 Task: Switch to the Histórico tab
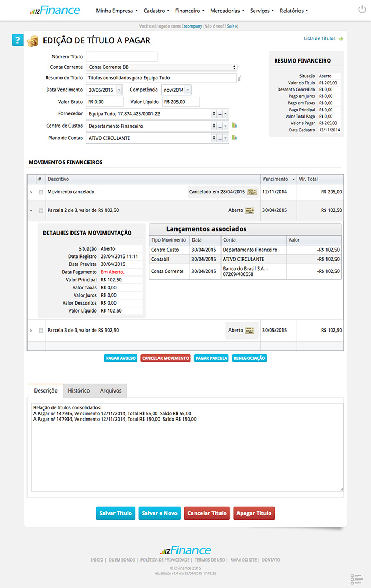click(79, 390)
